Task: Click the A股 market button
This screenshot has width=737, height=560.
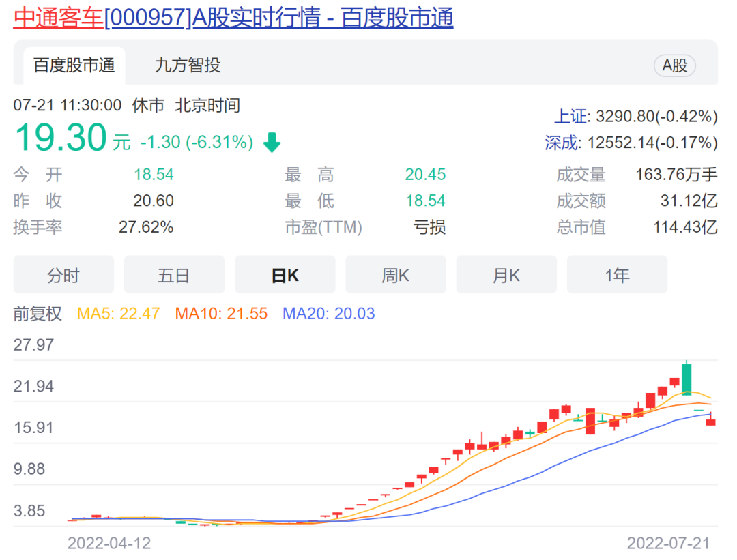Action: [674, 65]
